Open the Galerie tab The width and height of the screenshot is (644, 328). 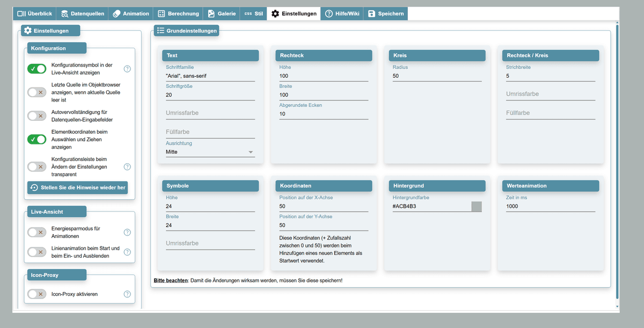click(222, 13)
